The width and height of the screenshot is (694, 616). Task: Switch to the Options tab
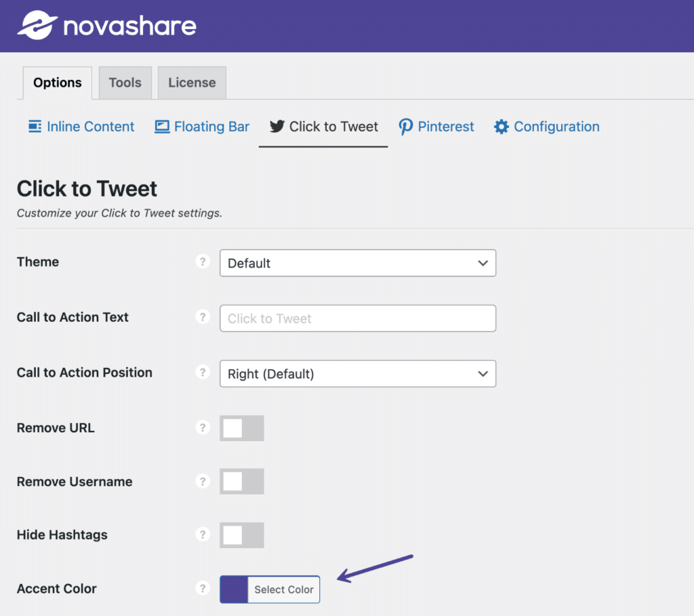(x=58, y=83)
